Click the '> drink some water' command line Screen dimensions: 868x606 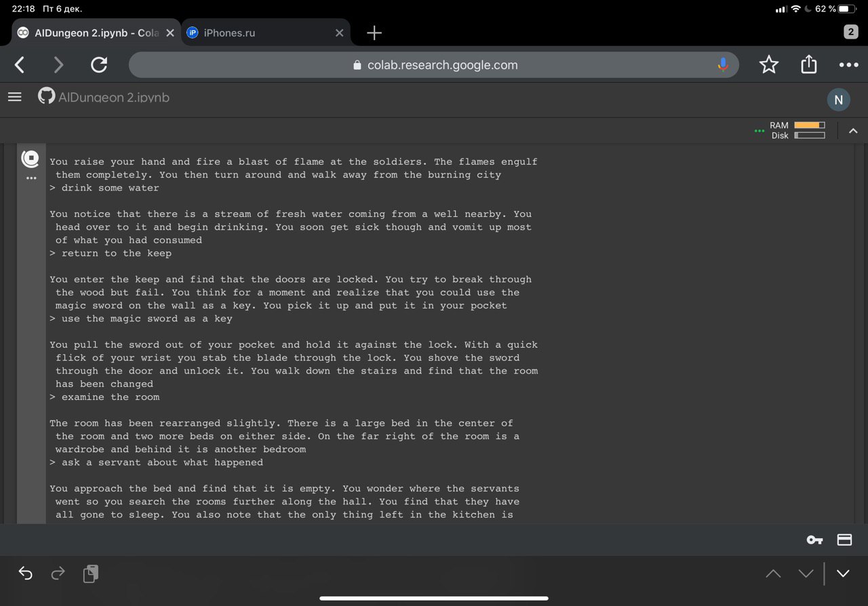click(104, 188)
